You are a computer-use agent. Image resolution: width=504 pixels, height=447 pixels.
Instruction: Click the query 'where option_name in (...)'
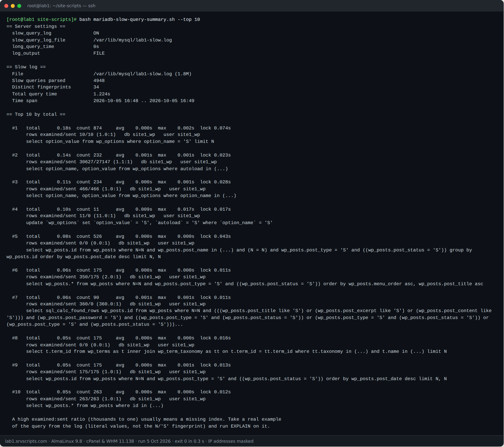[131, 196]
